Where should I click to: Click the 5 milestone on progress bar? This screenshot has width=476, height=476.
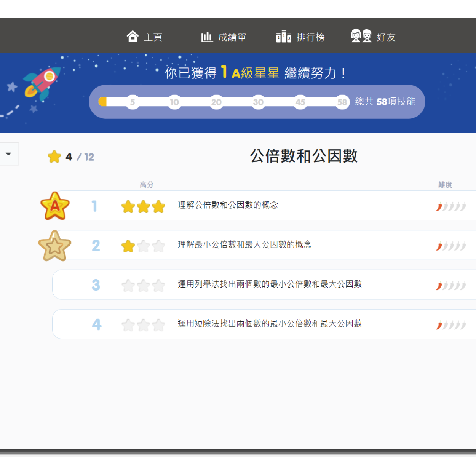pos(133,102)
